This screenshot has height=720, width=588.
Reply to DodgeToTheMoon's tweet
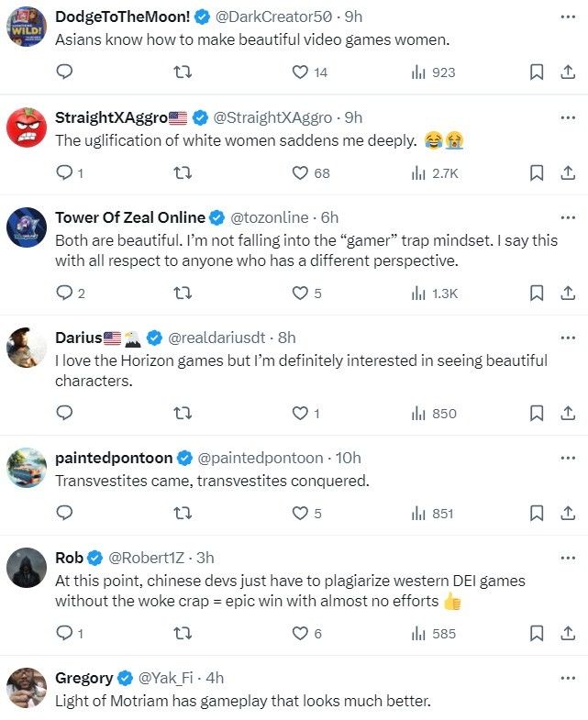click(x=64, y=72)
